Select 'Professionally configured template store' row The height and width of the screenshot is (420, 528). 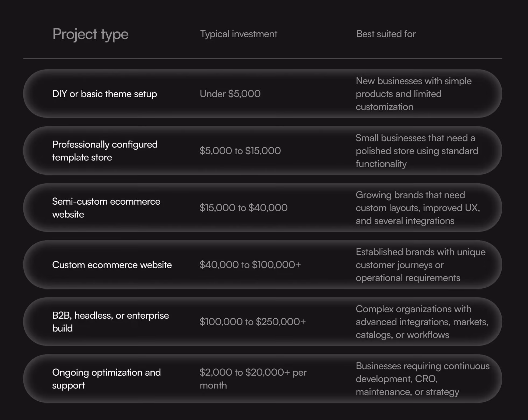coord(262,151)
